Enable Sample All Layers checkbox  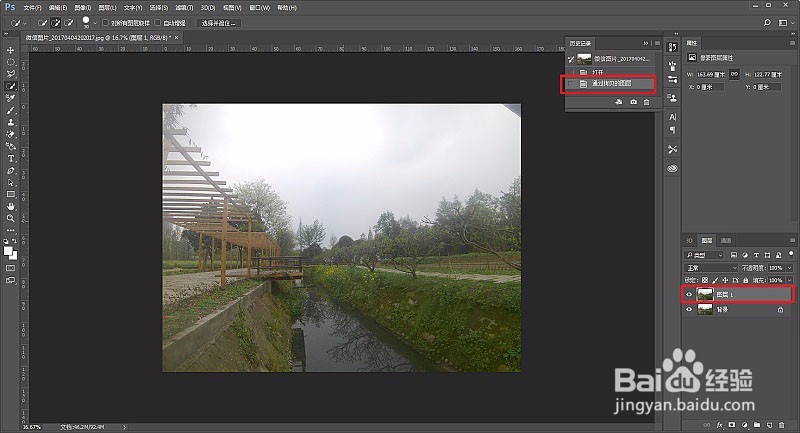[105, 23]
